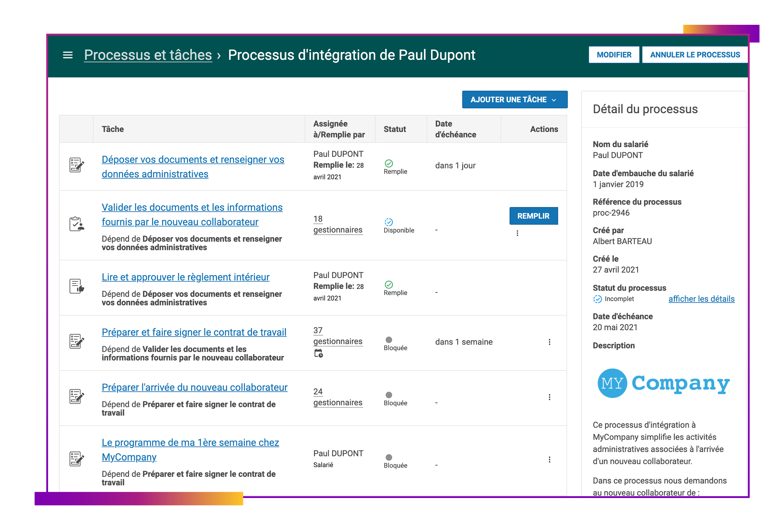Screen dimensions: 784x532
Task: Click thumbs-up document icon for règlement intérieur task
Action: [77, 286]
